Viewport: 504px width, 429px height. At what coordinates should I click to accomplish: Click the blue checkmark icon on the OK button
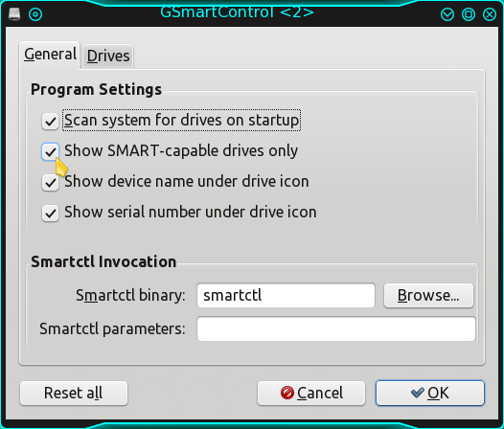[x=418, y=393]
